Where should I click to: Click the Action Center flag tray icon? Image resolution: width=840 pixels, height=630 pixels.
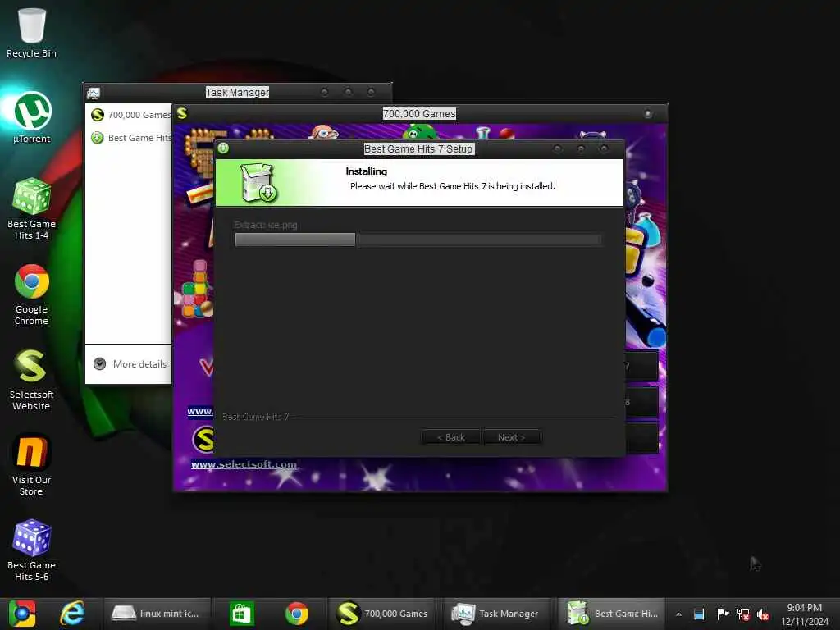pos(723,614)
